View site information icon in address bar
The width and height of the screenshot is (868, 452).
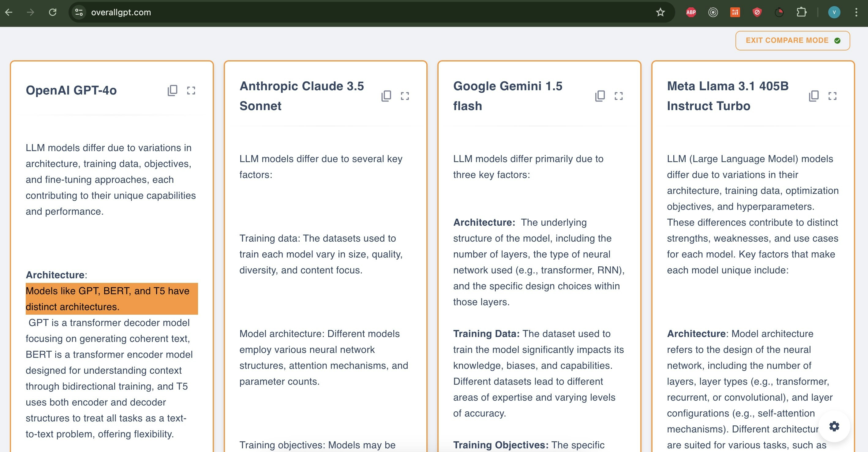(x=79, y=13)
